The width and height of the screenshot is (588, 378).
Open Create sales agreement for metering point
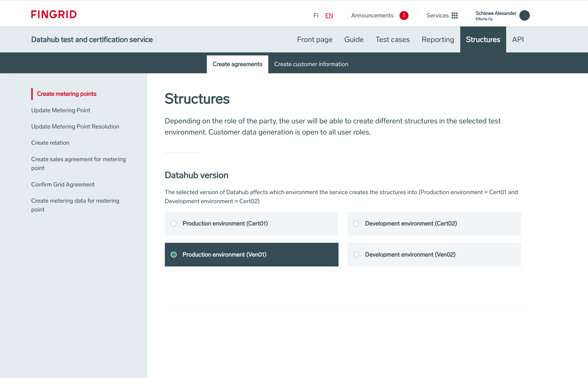click(78, 163)
